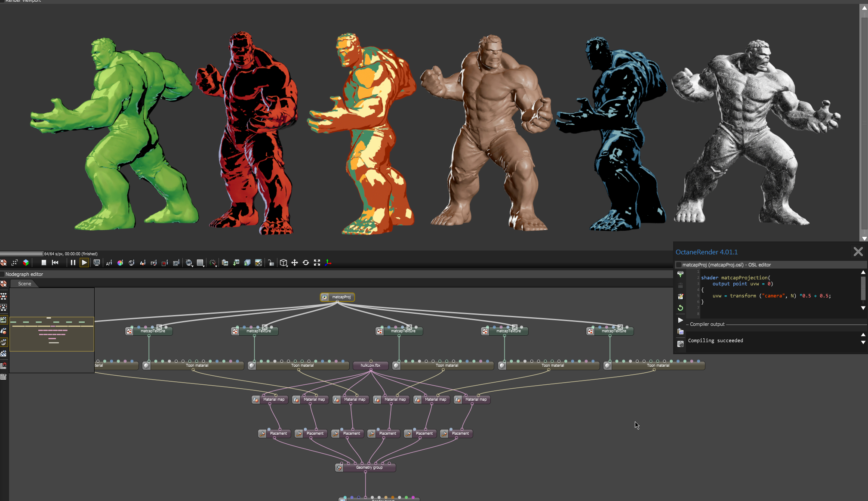Viewport: 868px width, 501px height.
Task: Select the Scene tab in nodegraph
Action: [x=25, y=284]
